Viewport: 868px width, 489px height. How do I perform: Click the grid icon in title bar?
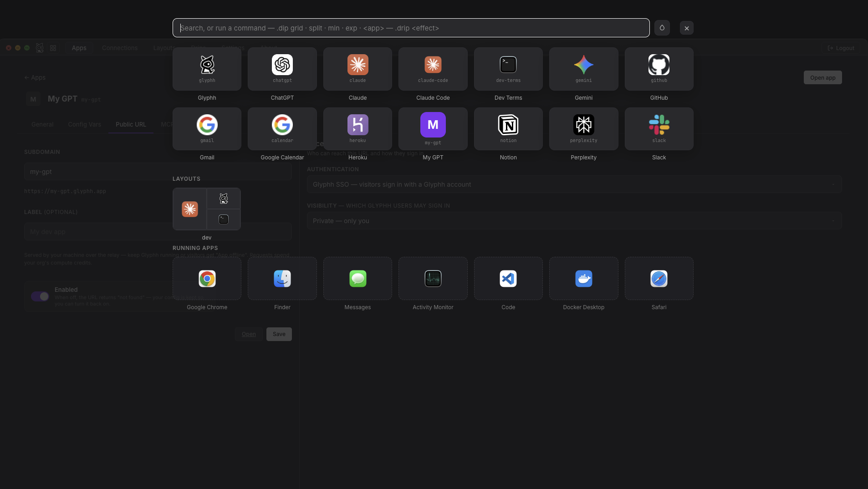(53, 48)
